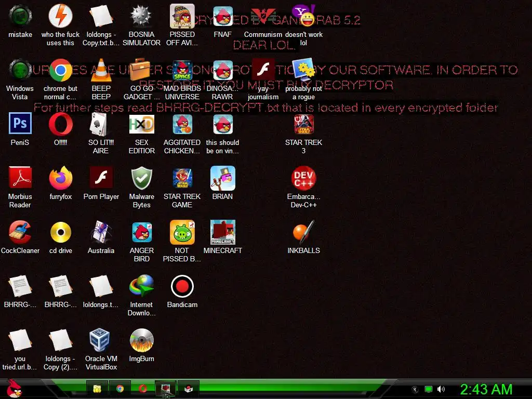Click the MAD BIRDS UNIVERSE Space icon

pyautogui.click(x=182, y=70)
